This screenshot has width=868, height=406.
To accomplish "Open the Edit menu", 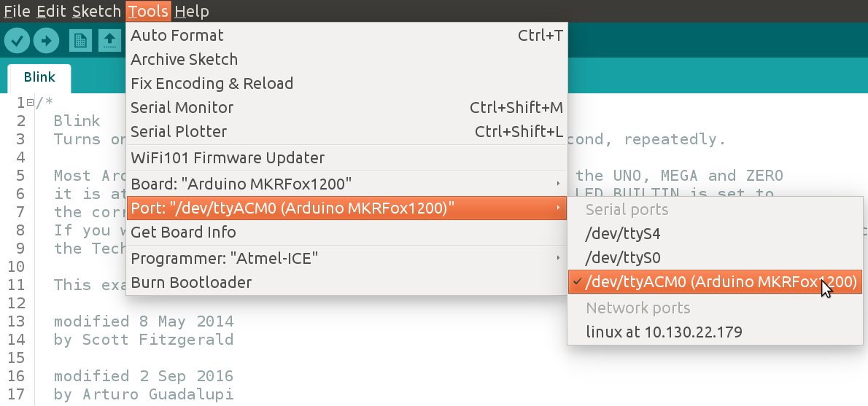I will pos(52,11).
